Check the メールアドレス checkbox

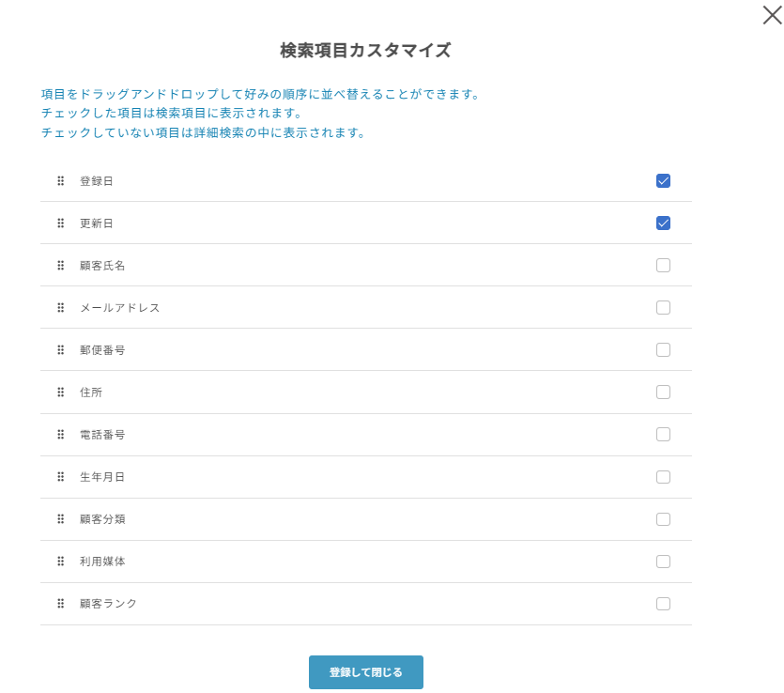[663, 307]
